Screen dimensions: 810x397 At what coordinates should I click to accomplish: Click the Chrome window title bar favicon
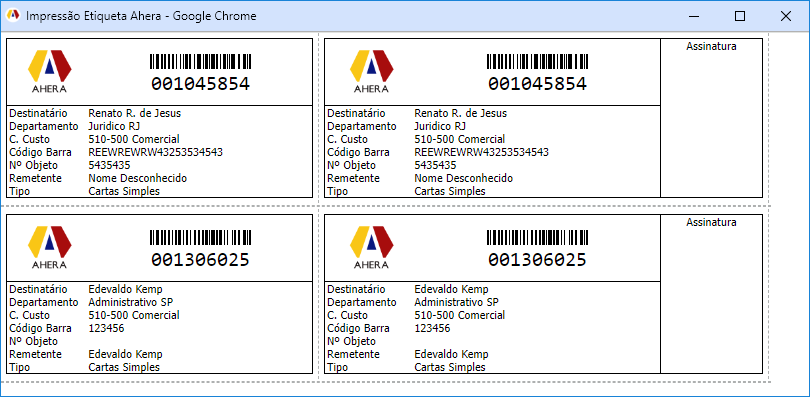pyautogui.click(x=13, y=16)
